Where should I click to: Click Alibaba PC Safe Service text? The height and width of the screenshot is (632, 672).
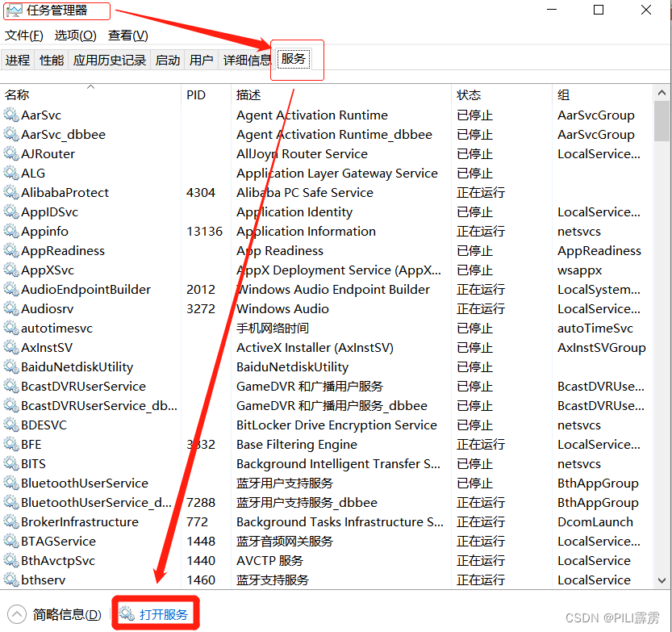pos(305,193)
